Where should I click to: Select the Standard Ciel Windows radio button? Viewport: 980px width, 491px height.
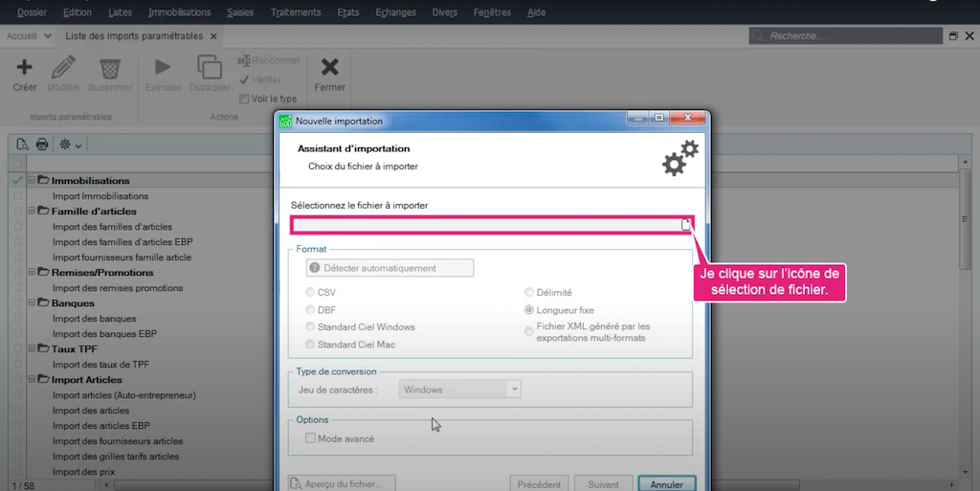tap(310, 326)
